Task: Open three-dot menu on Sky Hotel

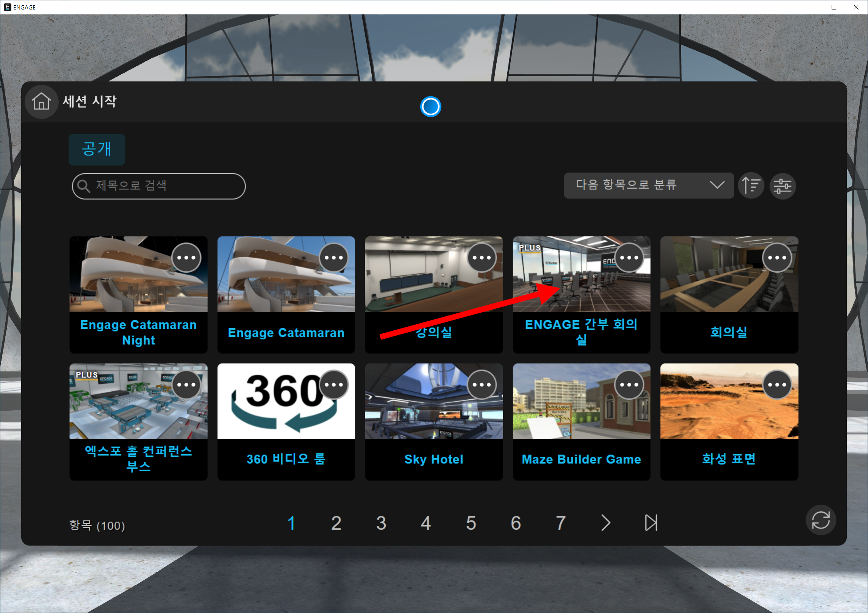Action: click(482, 385)
